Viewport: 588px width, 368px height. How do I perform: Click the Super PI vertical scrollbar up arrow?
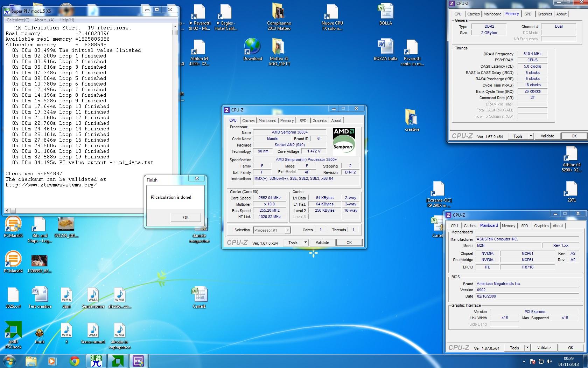[x=175, y=27]
